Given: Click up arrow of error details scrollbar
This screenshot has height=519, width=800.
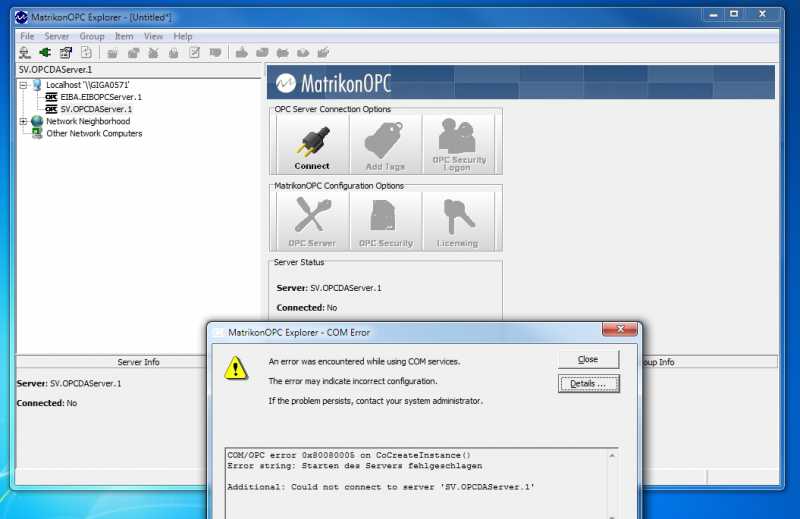Looking at the screenshot, I should coord(612,455).
